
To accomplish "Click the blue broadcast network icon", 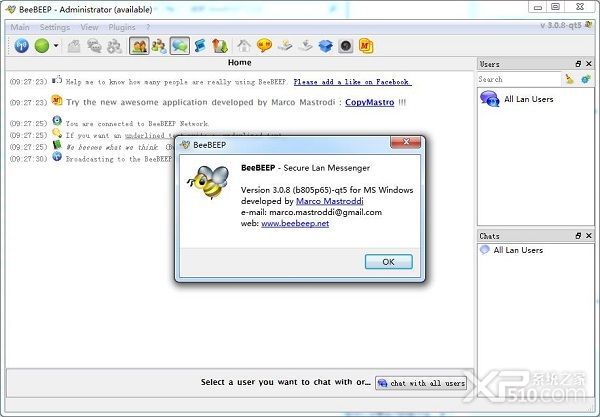I will pos(22,46).
